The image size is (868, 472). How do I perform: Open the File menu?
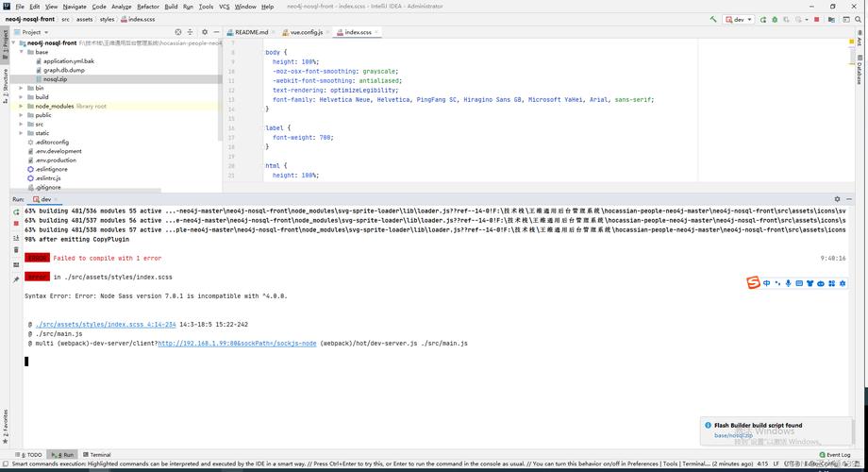(20, 7)
